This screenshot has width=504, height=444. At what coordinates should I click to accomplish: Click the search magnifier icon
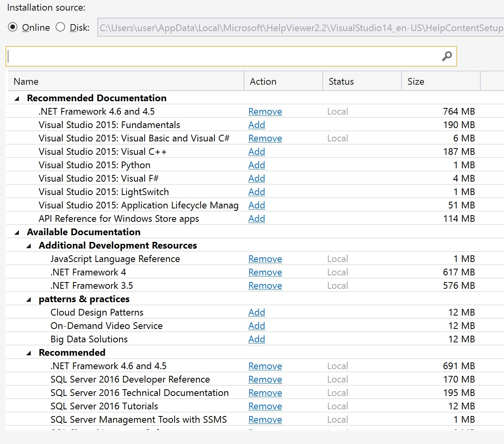point(447,56)
